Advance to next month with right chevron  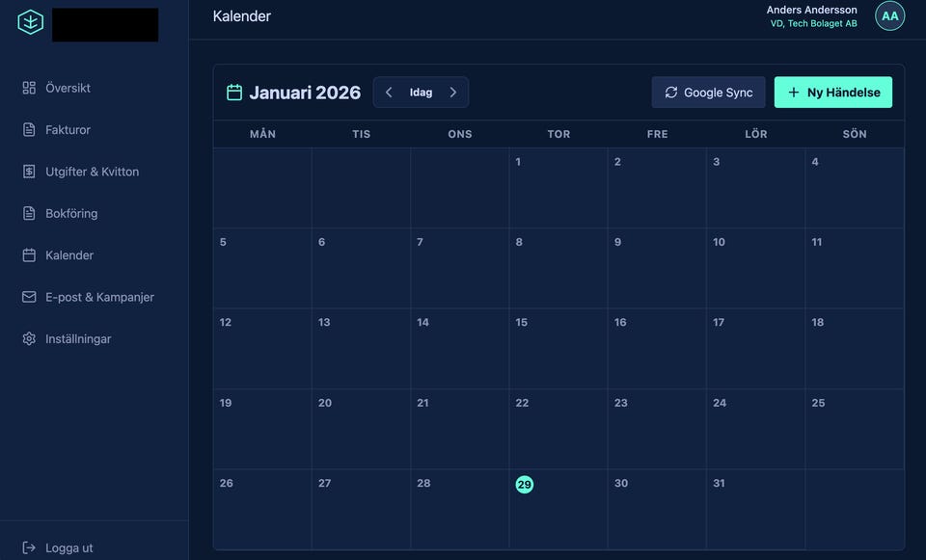[x=452, y=93]
